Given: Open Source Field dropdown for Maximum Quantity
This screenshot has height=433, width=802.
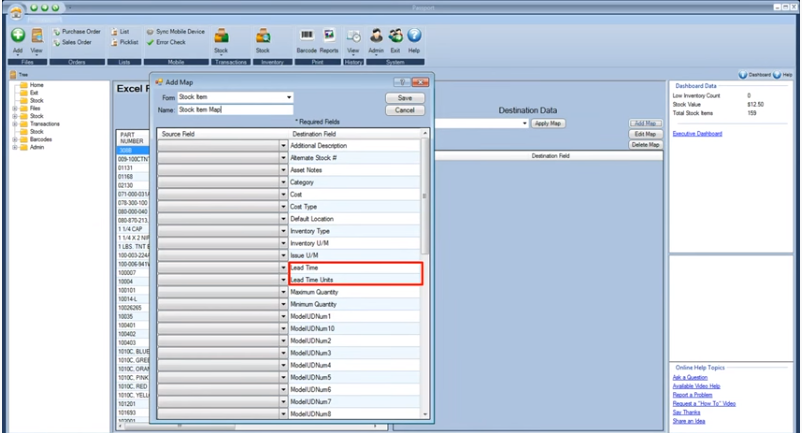Looking at the screenshot, I should 283,292.
